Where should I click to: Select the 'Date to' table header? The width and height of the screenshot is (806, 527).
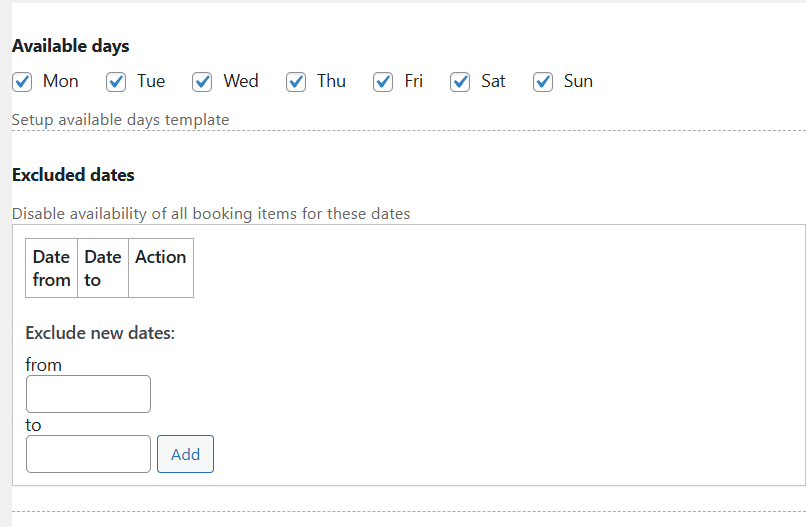pyautogui.click(x=102, y=268)
